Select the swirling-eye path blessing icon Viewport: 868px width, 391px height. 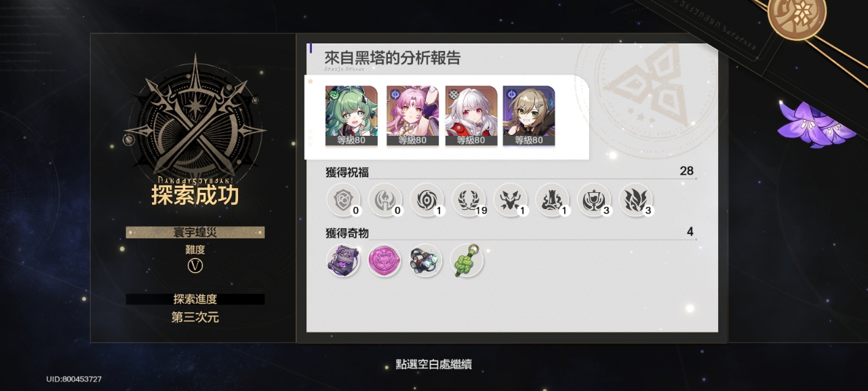pyautogui.click(x=427, y=200)
